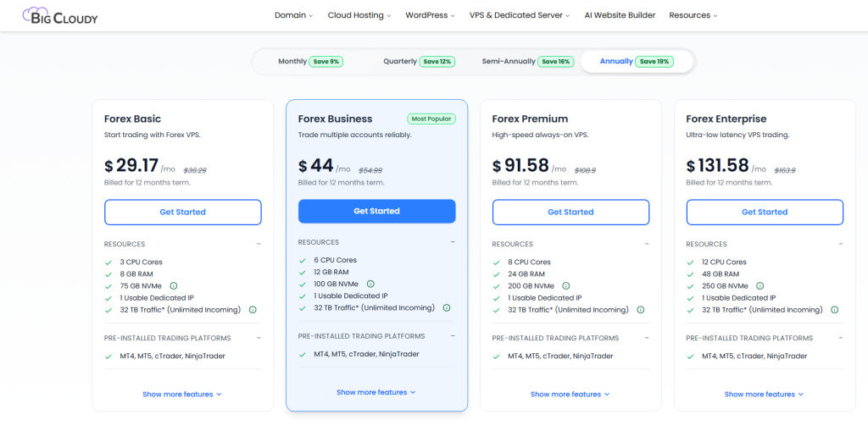Click the Forex Enterprise plan title
868x431 pixels.
(x=726, y=119)
